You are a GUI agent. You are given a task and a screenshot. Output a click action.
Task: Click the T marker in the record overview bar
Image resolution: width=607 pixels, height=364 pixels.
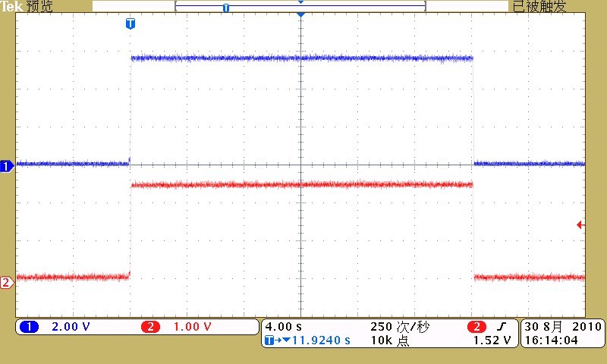tap(225, 8)
